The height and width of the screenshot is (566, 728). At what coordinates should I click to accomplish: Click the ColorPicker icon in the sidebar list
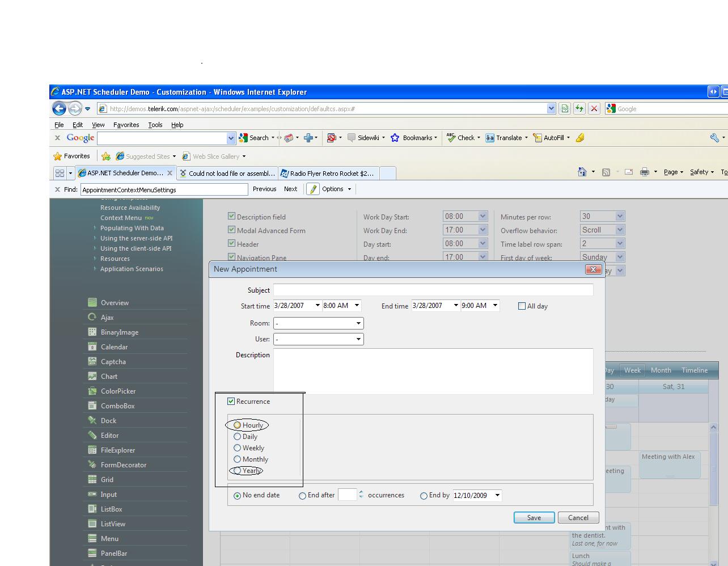click(92, 391)
